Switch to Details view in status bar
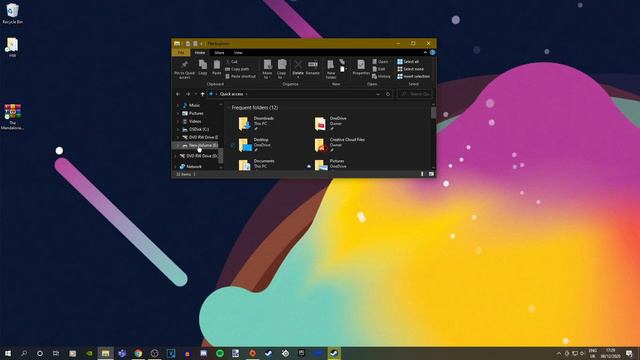Viewport: 640px width, 360px height. [422, 174]
